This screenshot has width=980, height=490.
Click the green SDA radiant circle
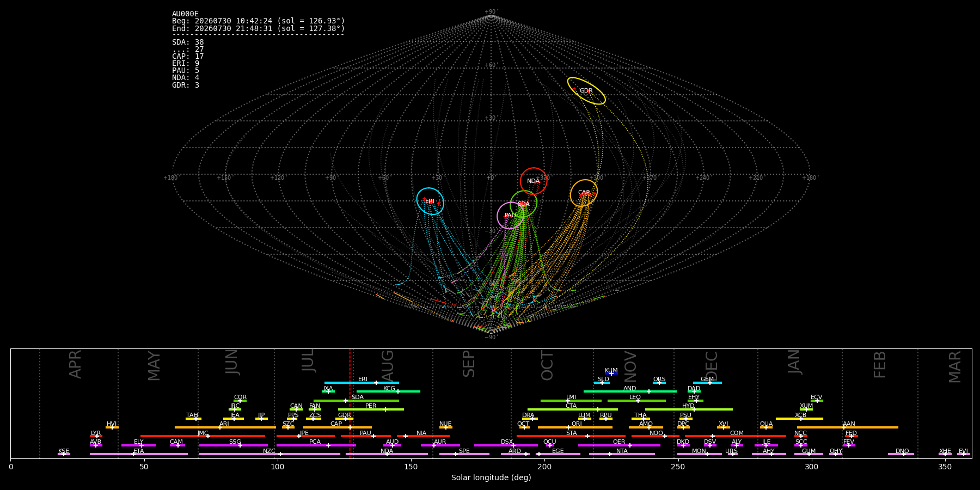pyautogui.click(x=524, y=204)
